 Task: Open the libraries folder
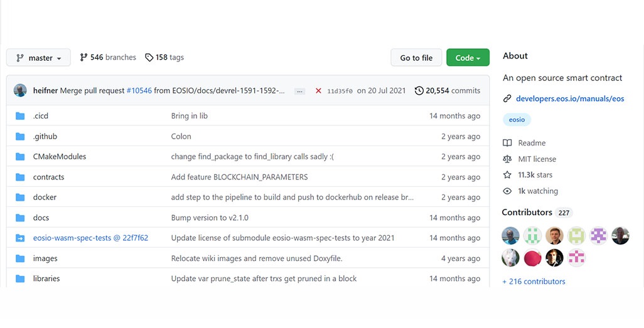coord(46,278)
